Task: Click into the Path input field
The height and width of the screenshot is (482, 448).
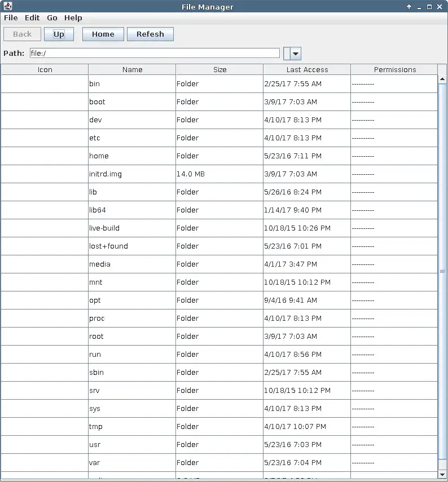Action: (x=155, y=53)
